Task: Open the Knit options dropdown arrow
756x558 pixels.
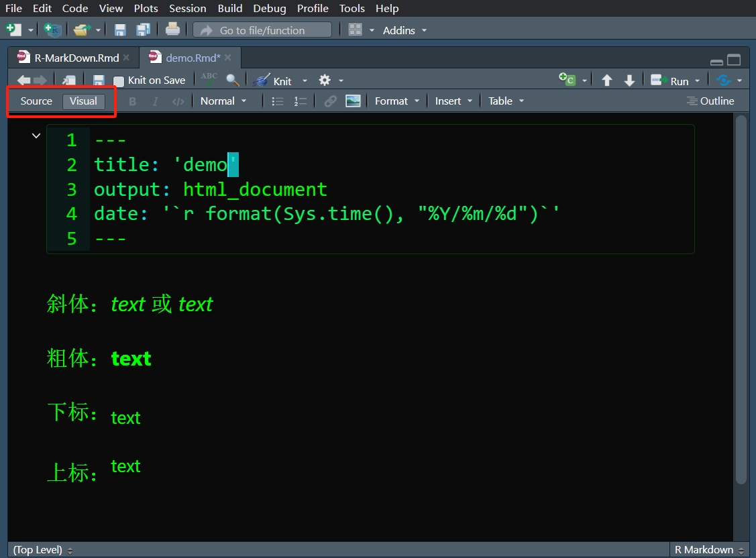Action: [305, 81]
